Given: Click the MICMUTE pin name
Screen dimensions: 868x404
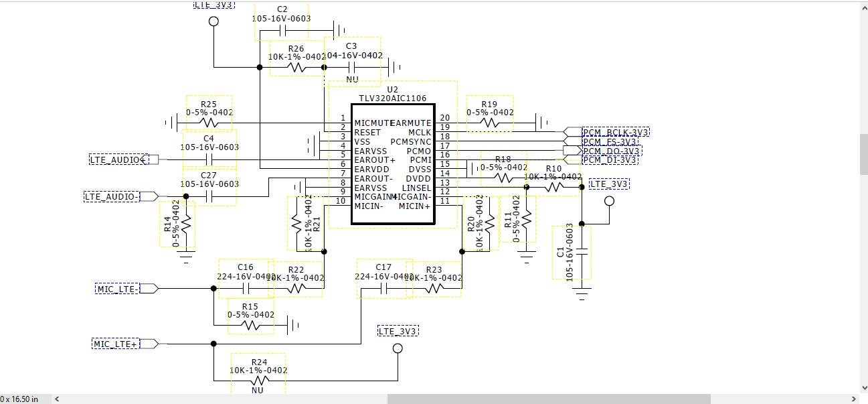Looking at the screenshot, I should coord(374,123).
